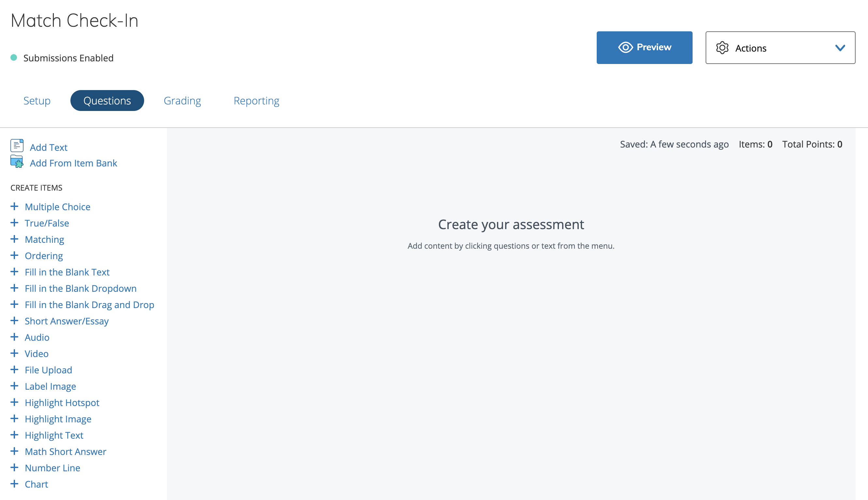The height and width of the screenshot is (500, 868).
Task: Click the plus icon next to Matching
Action: (14, 239)
